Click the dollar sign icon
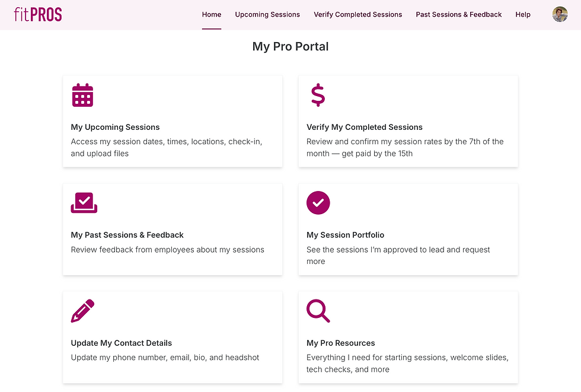 coord(318,95)
